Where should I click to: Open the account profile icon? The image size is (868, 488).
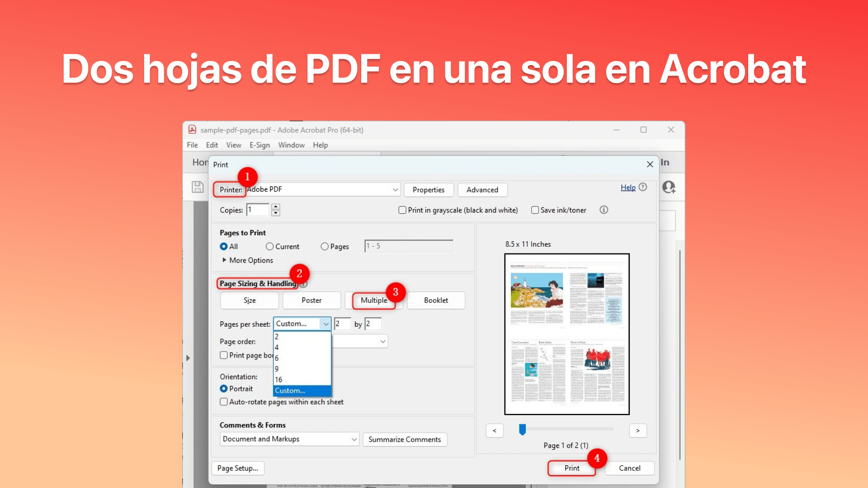click(669, 187)
